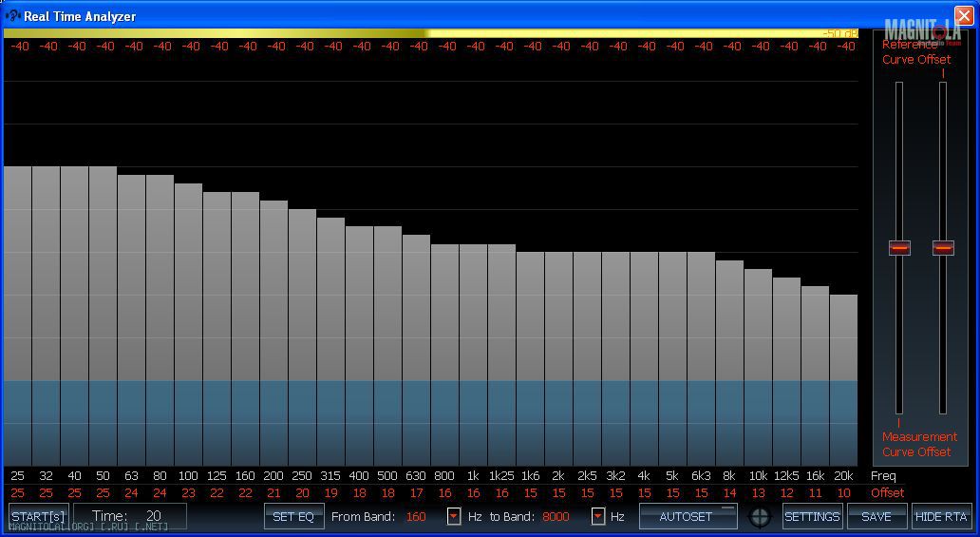Viewport: 980px width, 537px height.
Task: Select the 8k frequency bar
Action: click(729, 364)
